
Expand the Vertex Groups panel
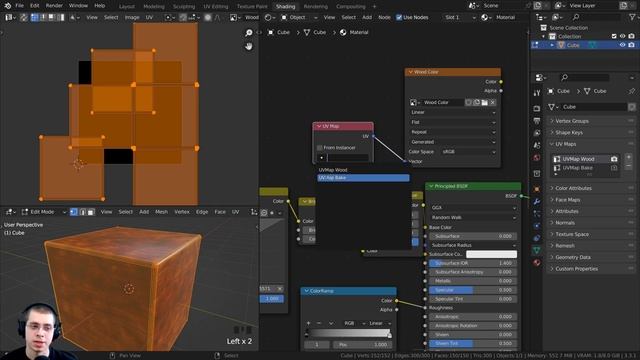pos(590,121)
